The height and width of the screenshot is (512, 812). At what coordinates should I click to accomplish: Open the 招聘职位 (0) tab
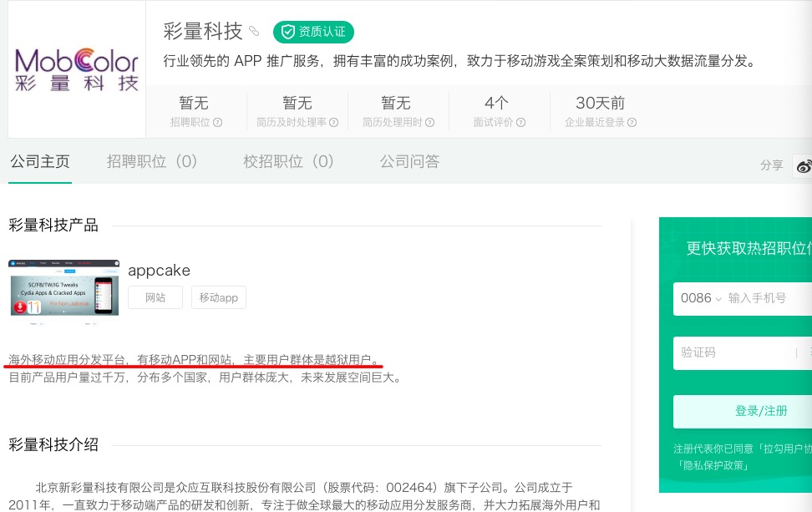pos(152,162)
